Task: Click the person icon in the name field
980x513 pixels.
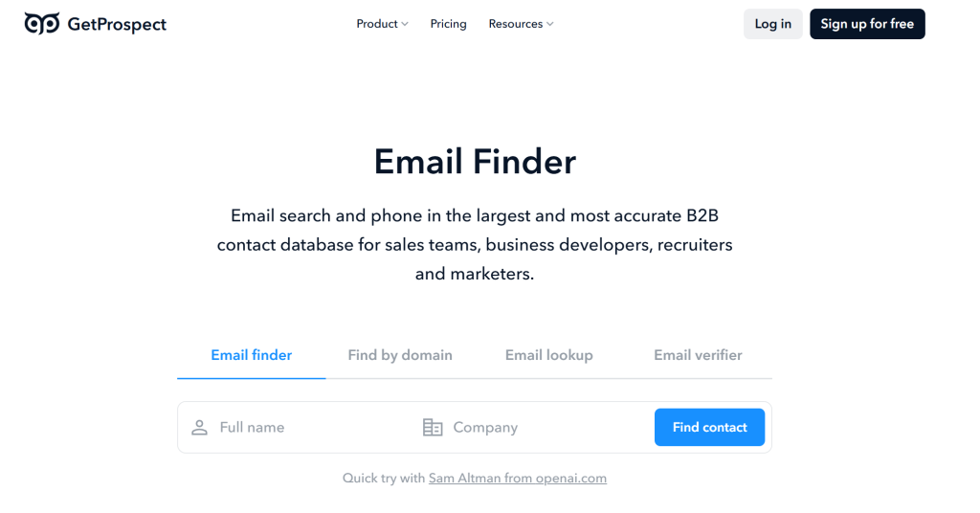Action: (x=199, y=428)
